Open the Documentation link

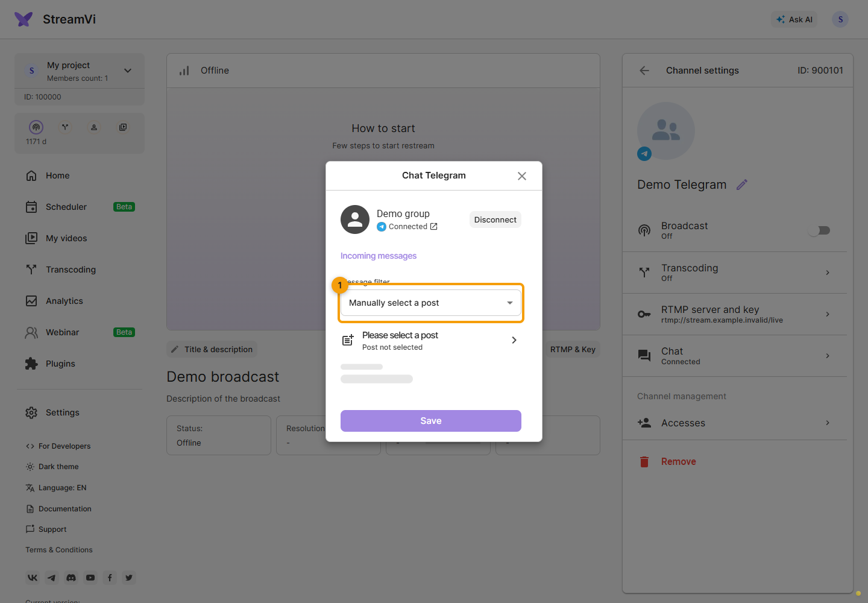click(58, 509)
